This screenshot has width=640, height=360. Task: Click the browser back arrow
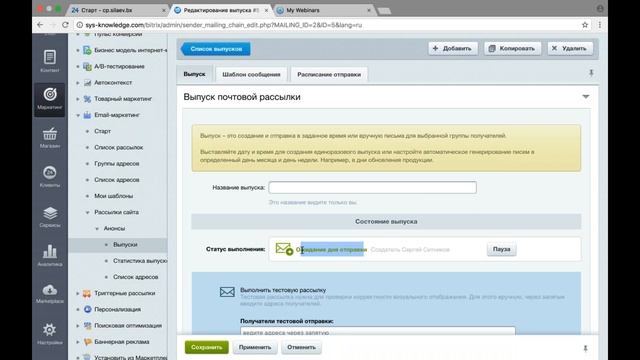pos(40,25)
